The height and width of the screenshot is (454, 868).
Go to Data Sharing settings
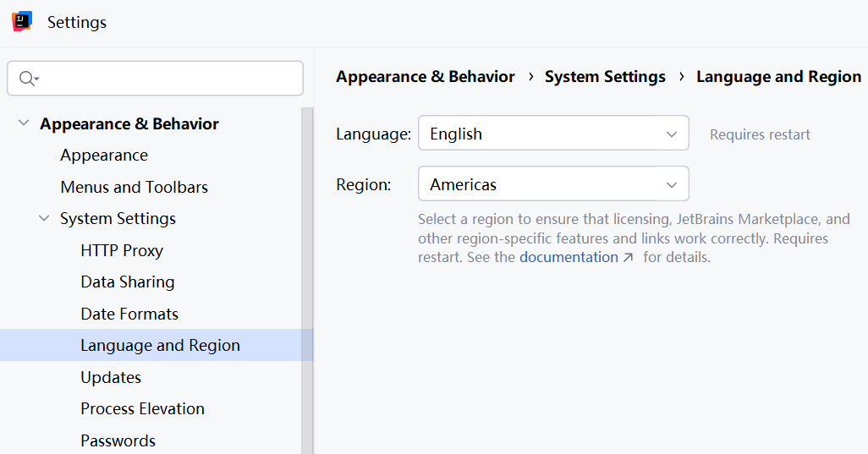click(x=127, y=282)
